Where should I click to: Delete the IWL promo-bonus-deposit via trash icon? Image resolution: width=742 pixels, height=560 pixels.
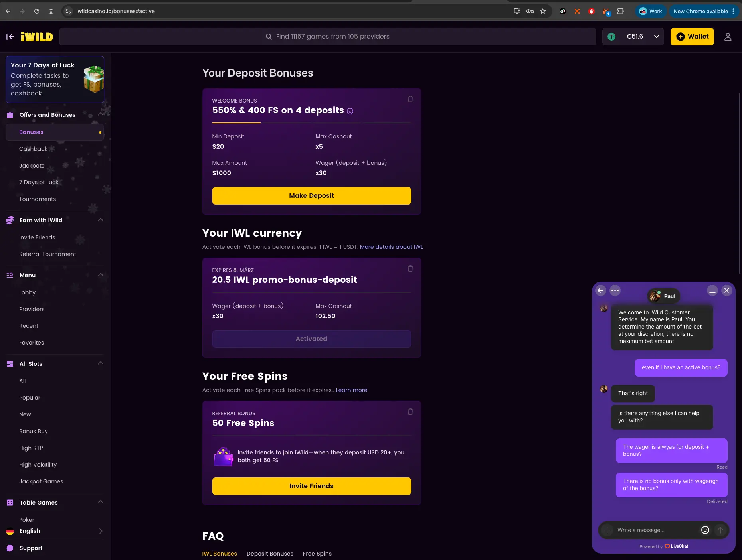[410, 268]
